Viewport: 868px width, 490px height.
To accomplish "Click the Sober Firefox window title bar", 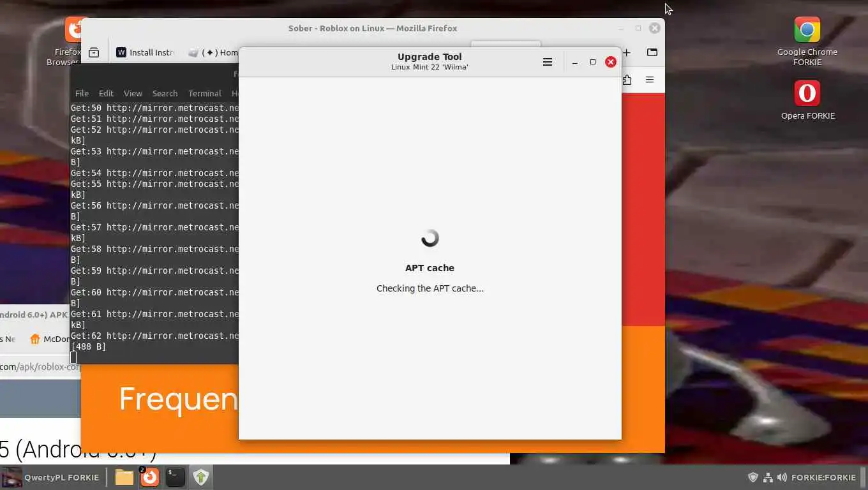I will (x=372, y=28).
